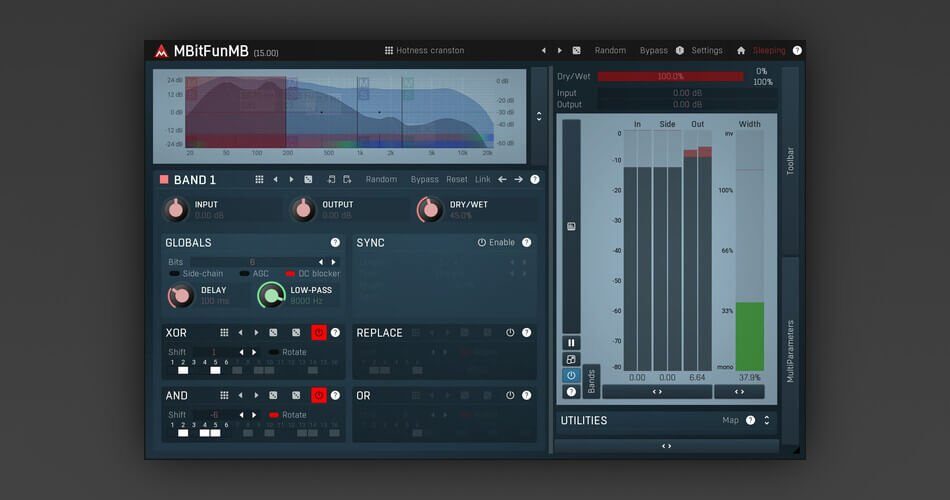950x500 pixels.
Task: Enable the OR section power button
Action: click(510, 396)
